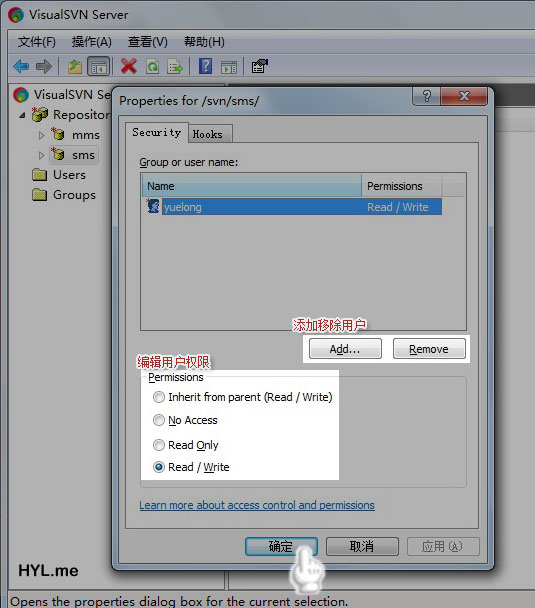Open the 查看(V) menu

148,41
